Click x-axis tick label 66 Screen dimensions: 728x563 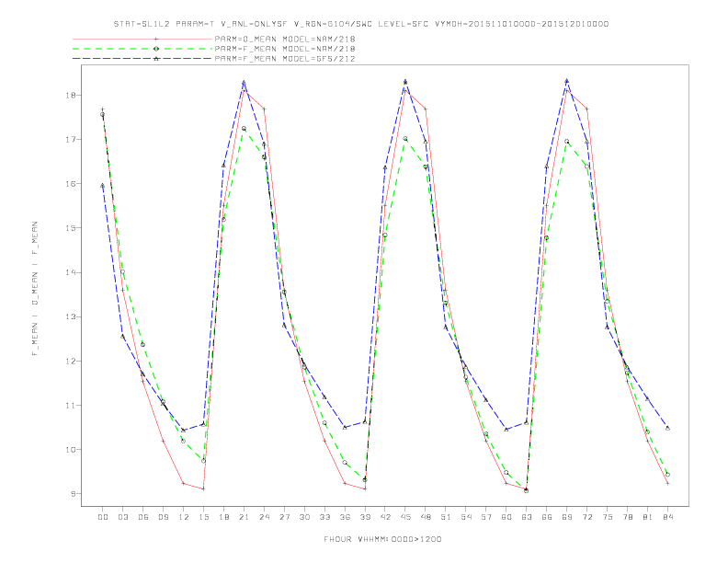click(547, 517)
